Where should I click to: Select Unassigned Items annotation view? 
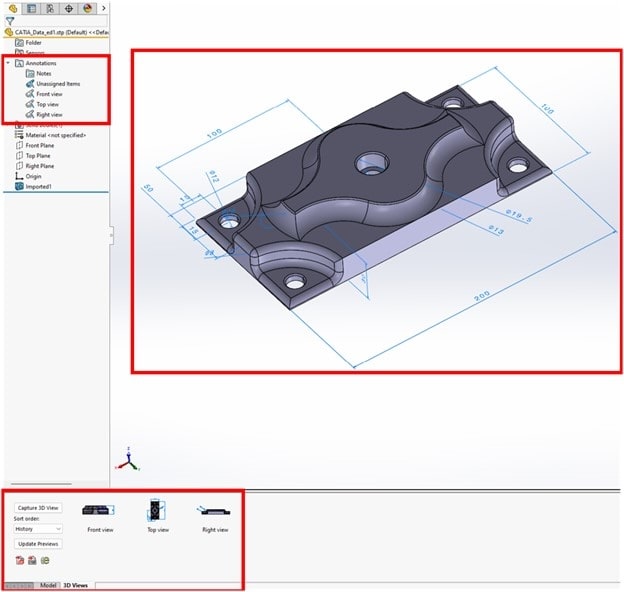point(53,84)
